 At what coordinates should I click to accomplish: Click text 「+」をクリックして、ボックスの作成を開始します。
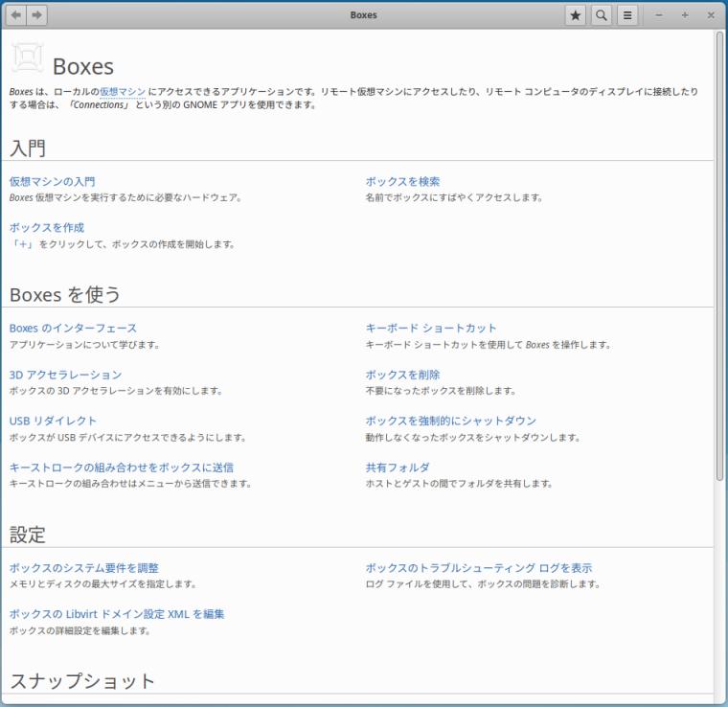[123, 244]
